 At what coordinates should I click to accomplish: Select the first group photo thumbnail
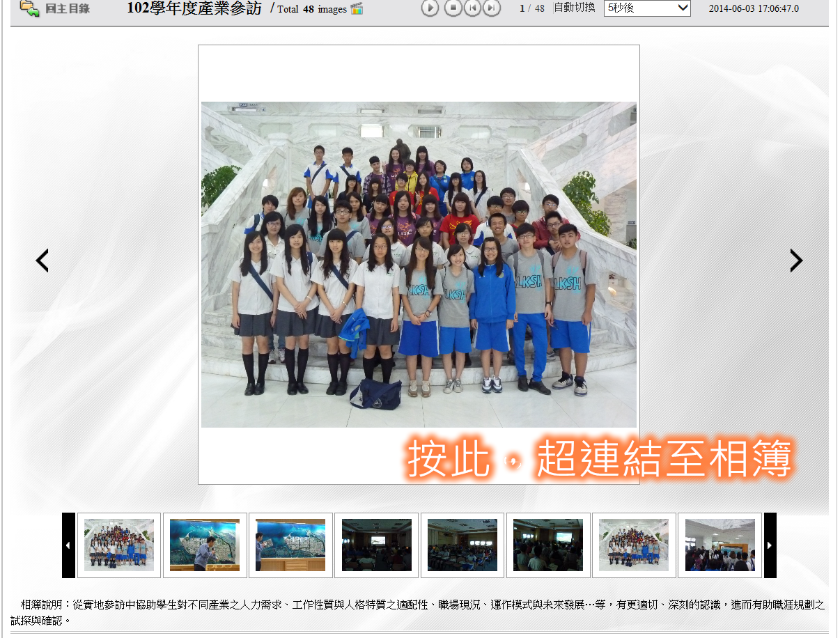pyautogui.click(x=119, y=545)
